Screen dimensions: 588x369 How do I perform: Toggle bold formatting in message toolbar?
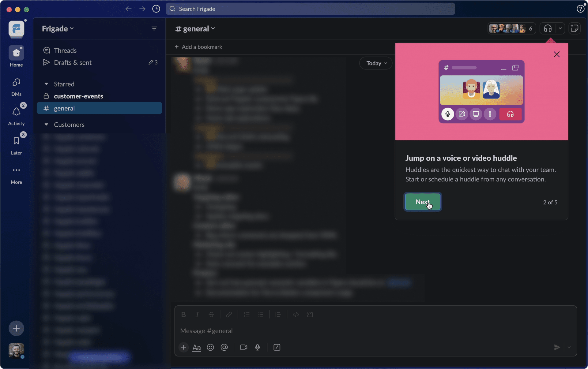(183, 314)
